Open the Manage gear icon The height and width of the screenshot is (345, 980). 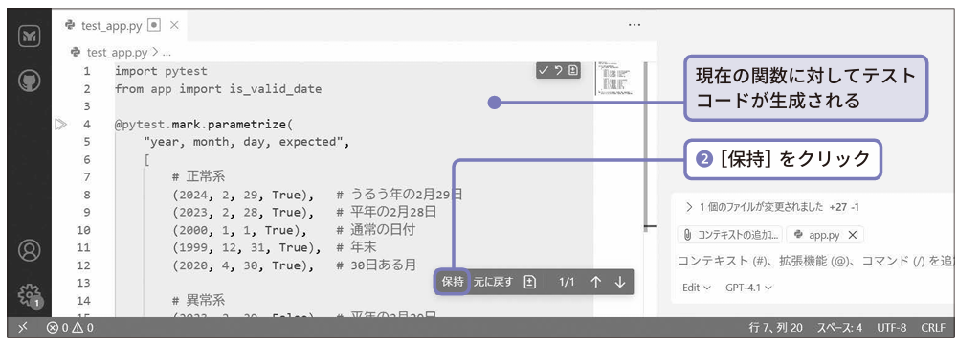point(30,294)
